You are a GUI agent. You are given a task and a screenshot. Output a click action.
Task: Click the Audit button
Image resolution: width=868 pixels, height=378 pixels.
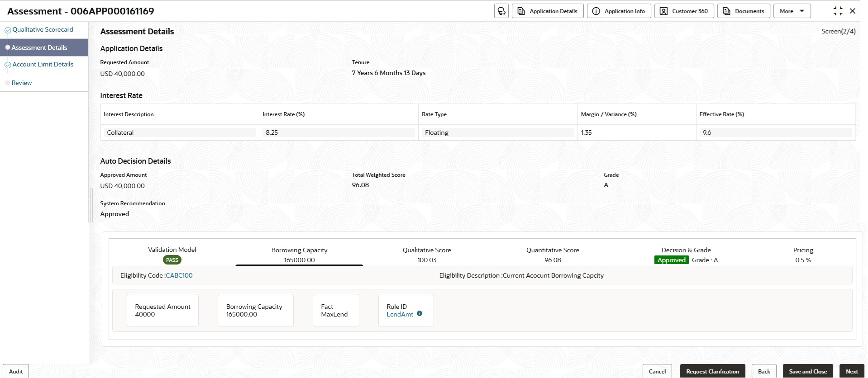[16, 371]
